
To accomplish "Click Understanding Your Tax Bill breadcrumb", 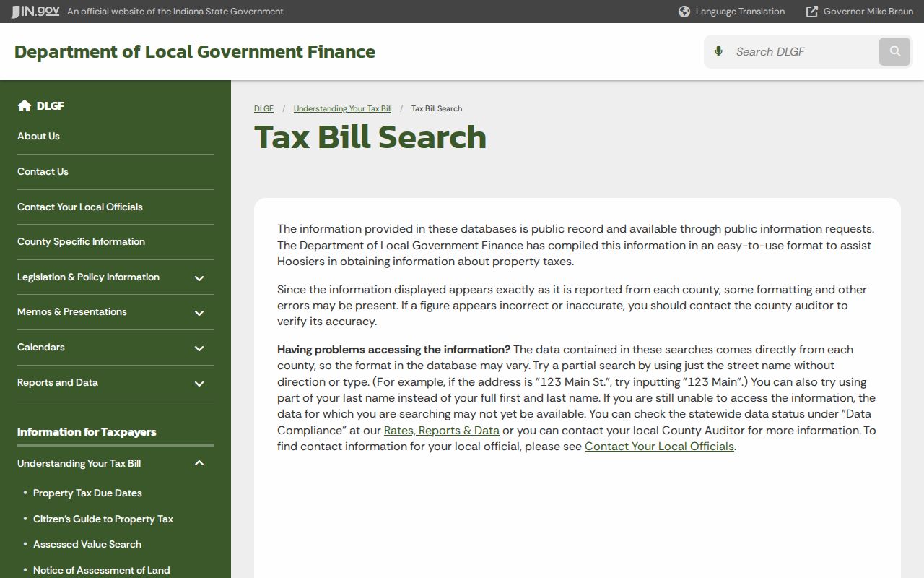I will tap(342, 108).
